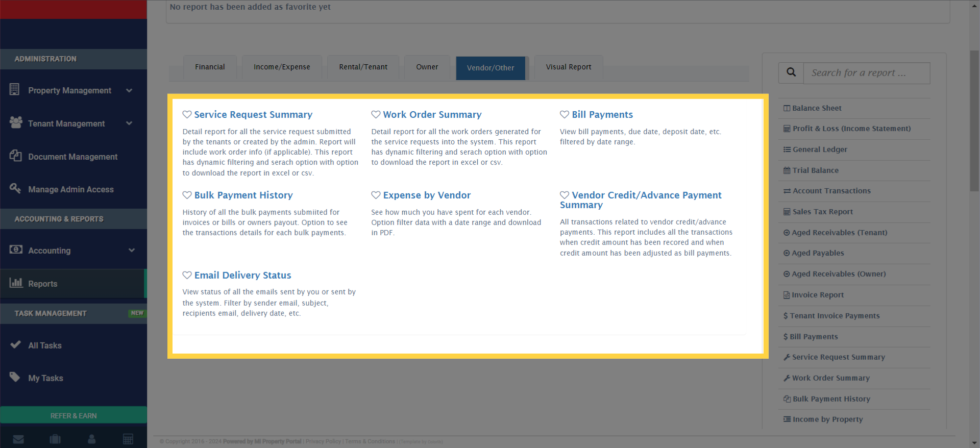Click the Privacy Policy footer link
Image resolution: width=980 pixels, height=448 pixels.
(x=323, y=441)
